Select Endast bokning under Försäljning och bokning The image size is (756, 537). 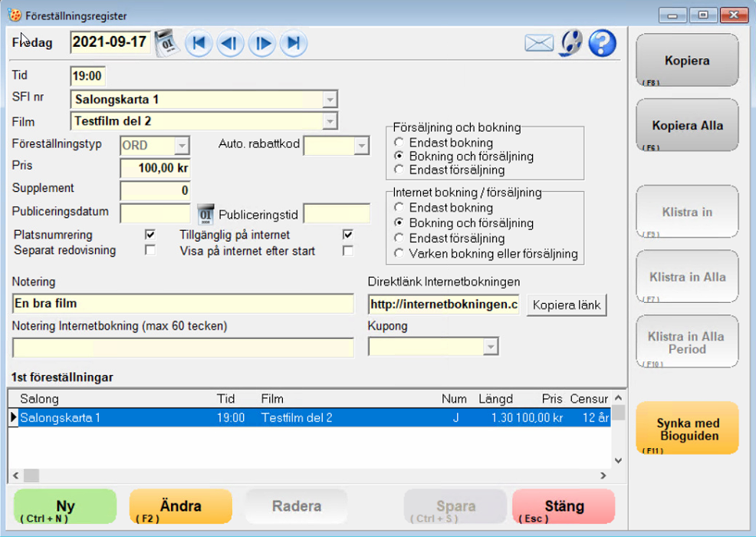399,143
